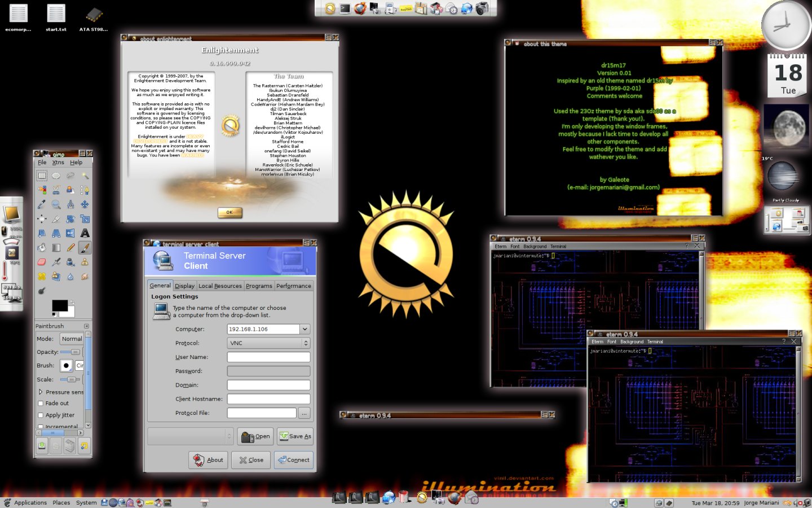The height and width of the screenshot is (508, 812).
Task: Click the black foreground color swatch
Action: point(59,305)
